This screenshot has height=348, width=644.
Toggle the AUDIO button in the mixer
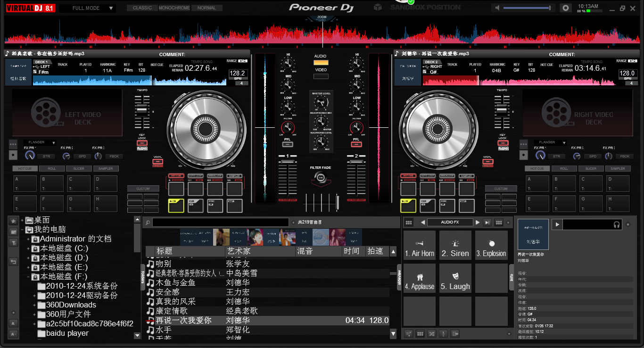[321, 63]
